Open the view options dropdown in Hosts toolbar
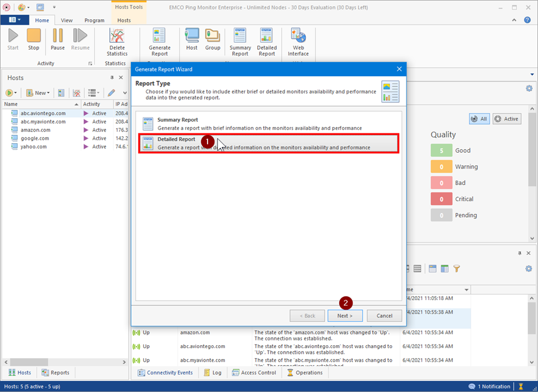Screen dimensions: 538x392 [x=94, y=92]
